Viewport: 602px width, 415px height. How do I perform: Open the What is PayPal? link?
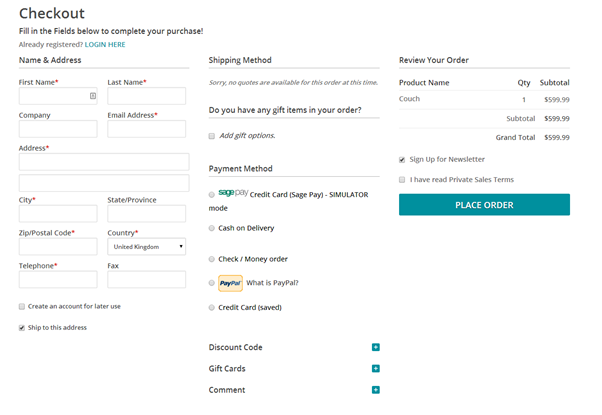272,283
